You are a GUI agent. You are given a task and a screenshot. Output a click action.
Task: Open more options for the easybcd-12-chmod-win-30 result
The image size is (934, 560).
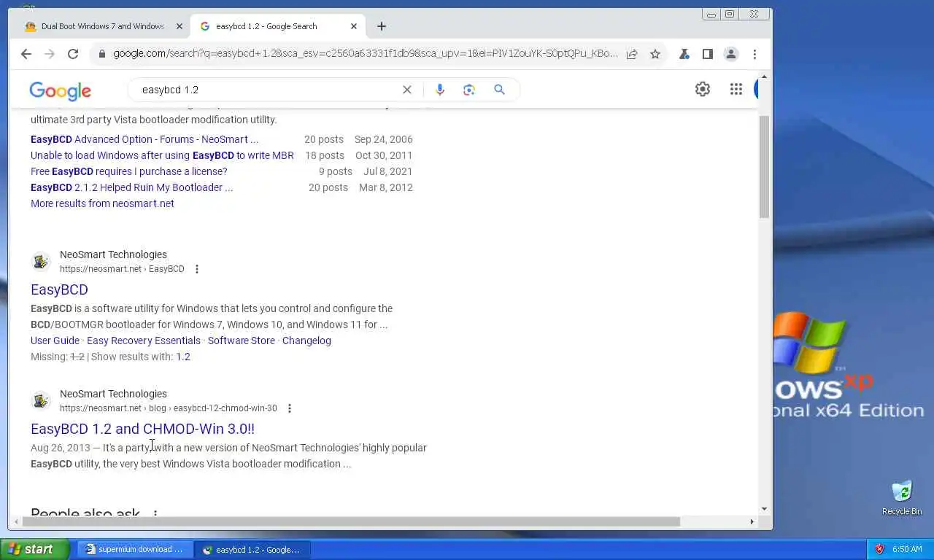(x=289, y=408)
